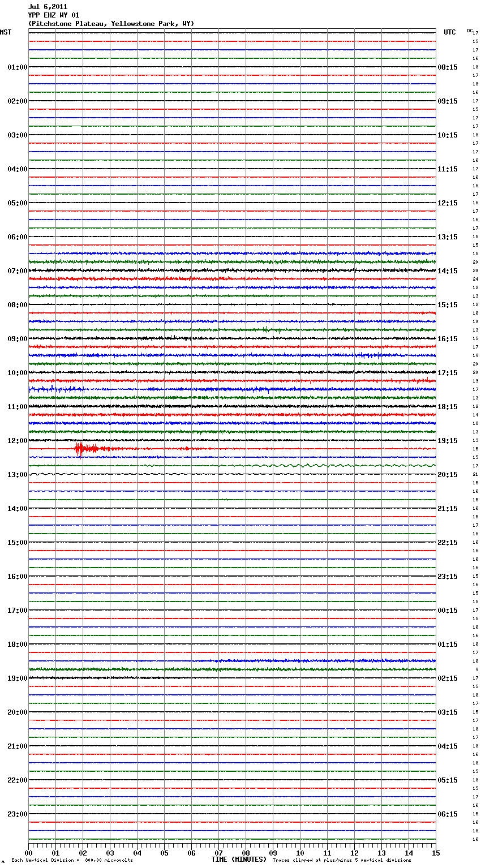This screenshot has width=481, height=868.
Task: Click the 03:15 UTC time label
Action: coord(448,712)
